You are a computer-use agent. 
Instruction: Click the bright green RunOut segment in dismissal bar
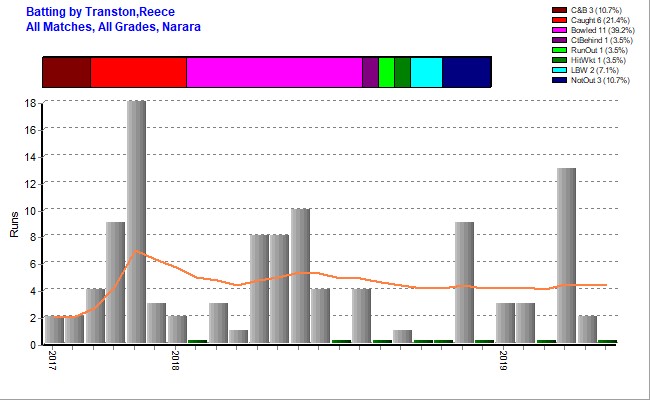[386, 72]
